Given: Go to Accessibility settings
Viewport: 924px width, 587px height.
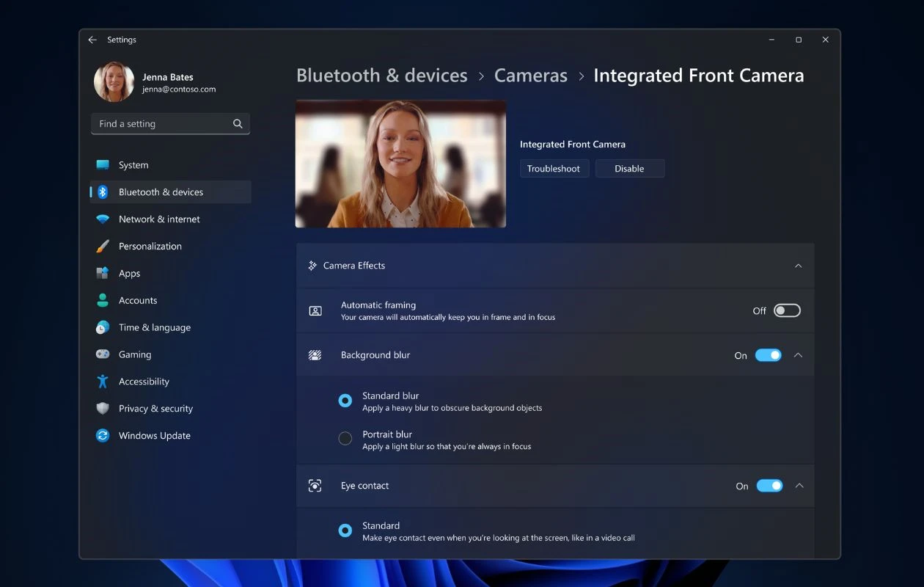Looking at the screenshot, I should (x=170, y=382).
